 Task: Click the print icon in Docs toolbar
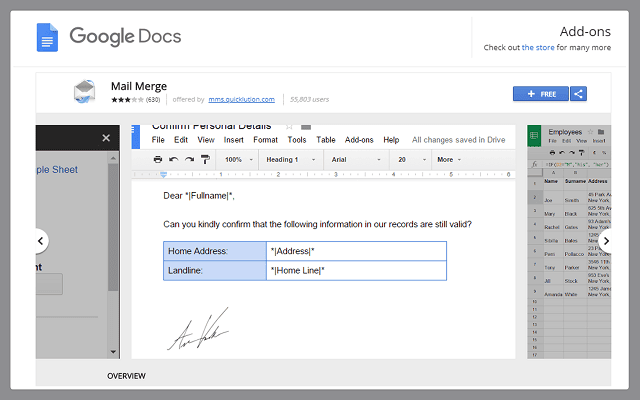[x=158, y=160]
